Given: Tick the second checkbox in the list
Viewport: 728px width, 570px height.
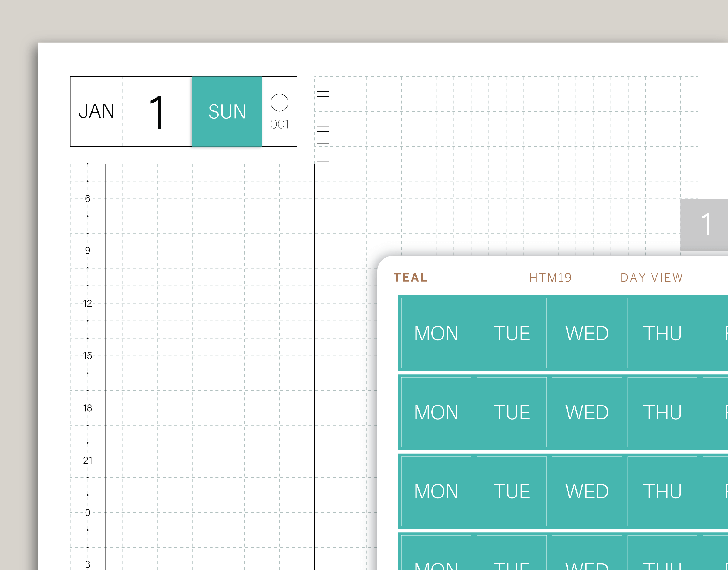Looking at the screenshot, I should click(323, 103).
